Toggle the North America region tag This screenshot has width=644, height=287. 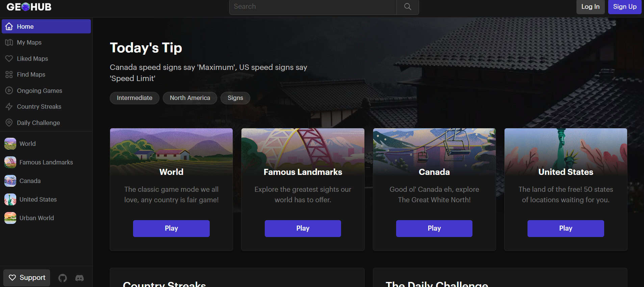point(190,98)
